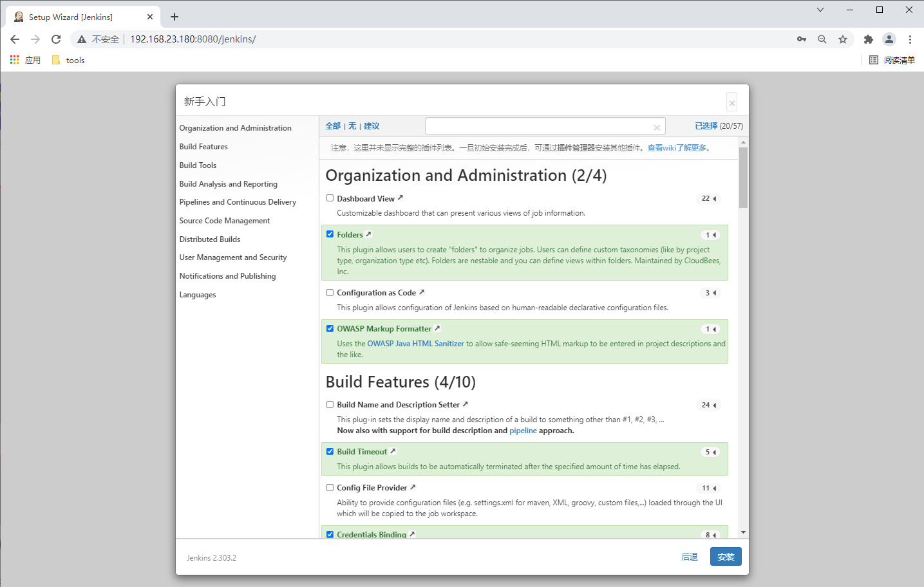This screenshot has width=924, height=587.
Task: Expand Build Timeout dependencies count 5
Action: click(710, 452)
